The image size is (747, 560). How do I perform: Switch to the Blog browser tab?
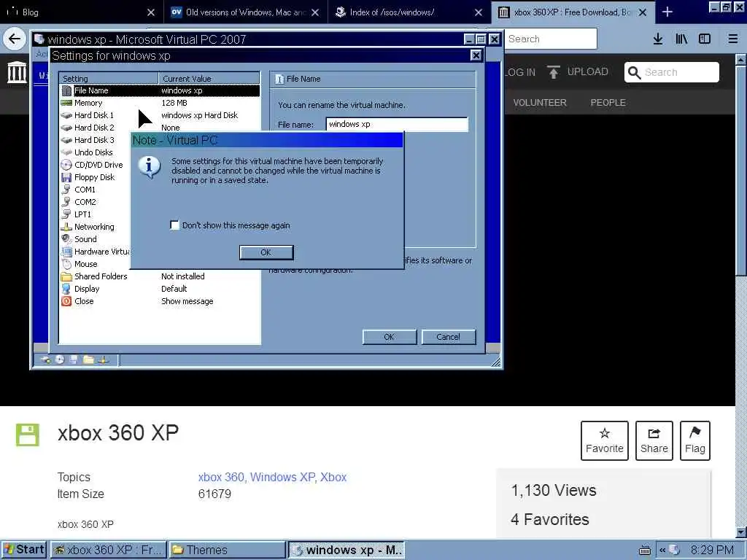coord(82,12)
